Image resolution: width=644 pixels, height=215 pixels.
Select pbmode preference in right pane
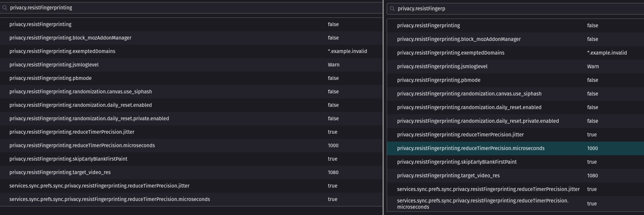[x=439, y=80]
